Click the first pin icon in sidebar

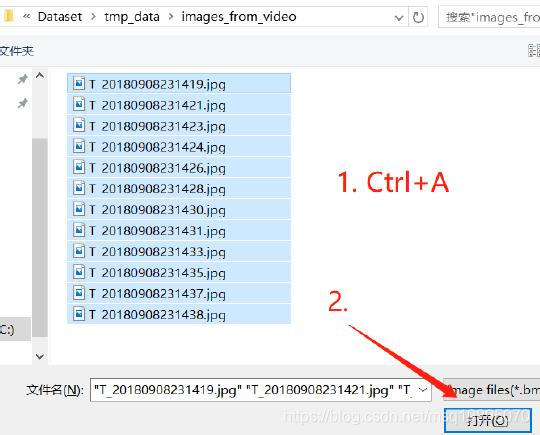(x=22, y=79)
